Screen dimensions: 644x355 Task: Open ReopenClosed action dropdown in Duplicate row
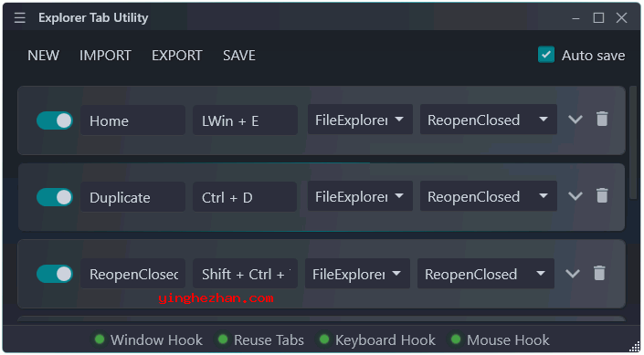tap(489, 196)
